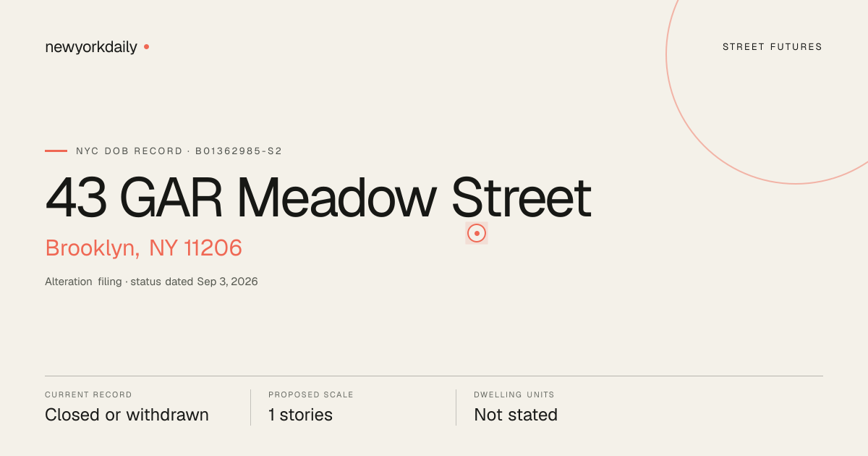Screen dimensions: 868x456
Task: Click the orange dot beside newyorkdaily
Action: pyautogui.click(x=146, y=46)
